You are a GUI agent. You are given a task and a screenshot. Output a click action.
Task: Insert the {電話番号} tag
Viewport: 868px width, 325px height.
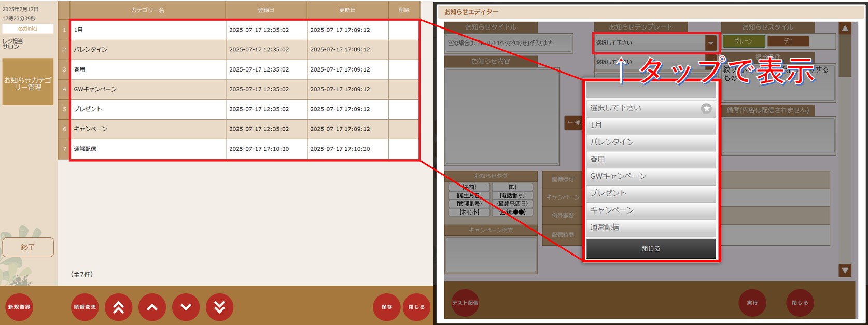point(512,195)
